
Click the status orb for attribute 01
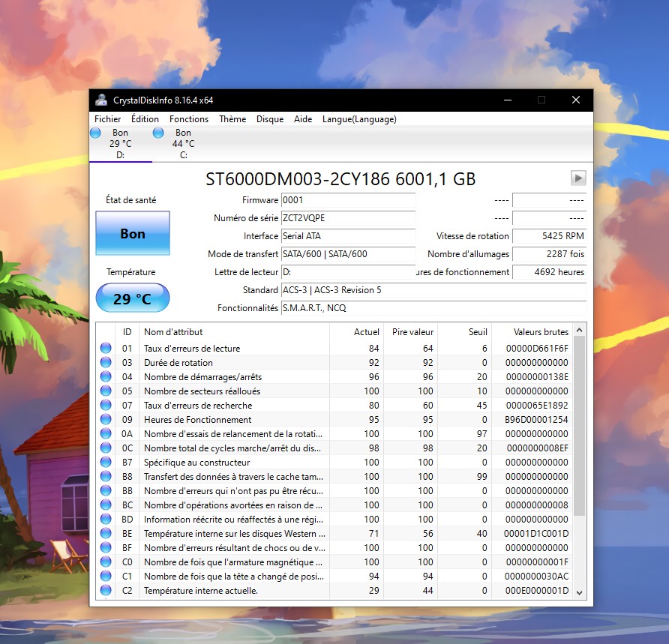(x=106, y=348)
